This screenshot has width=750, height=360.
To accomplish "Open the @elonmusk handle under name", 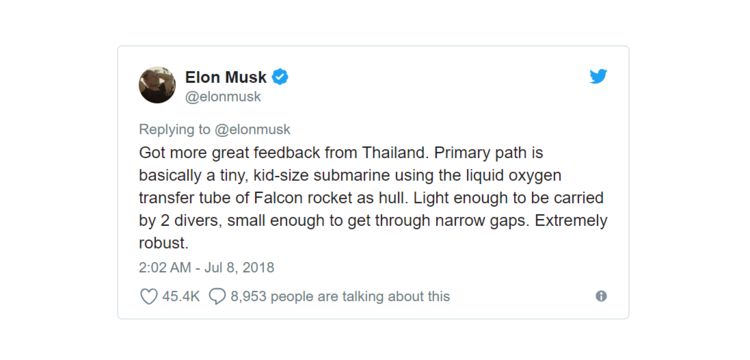I will (223, 97).
